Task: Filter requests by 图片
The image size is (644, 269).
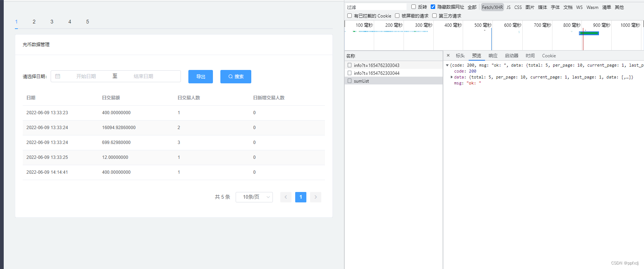Action: (x=530, y=7)
